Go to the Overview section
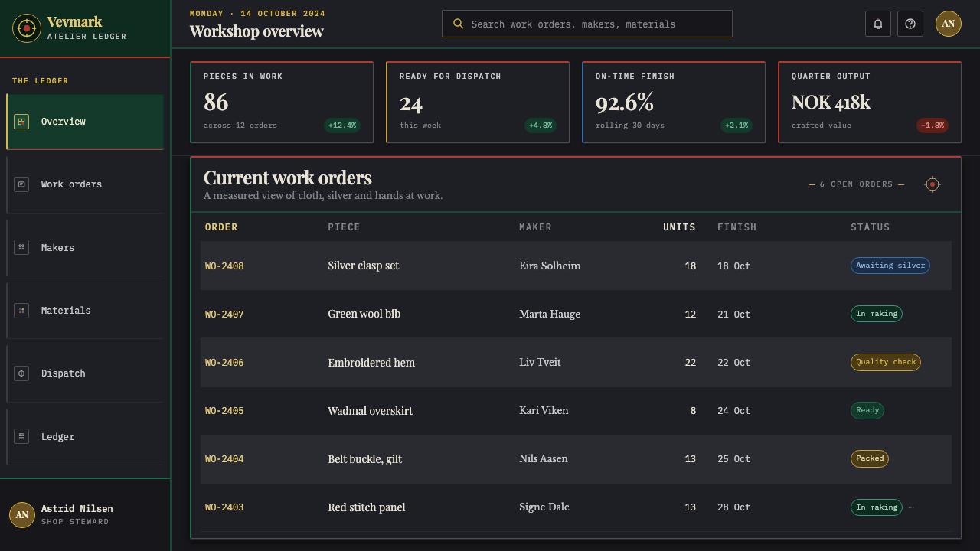 [x=85, y=122]
